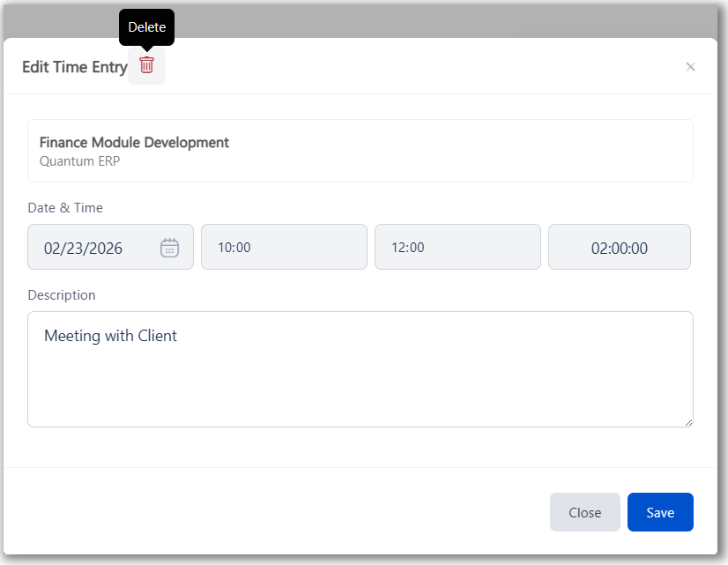This screenshot has height=565, width=728.
Task: Click the Close button
Action: point(585,512)
